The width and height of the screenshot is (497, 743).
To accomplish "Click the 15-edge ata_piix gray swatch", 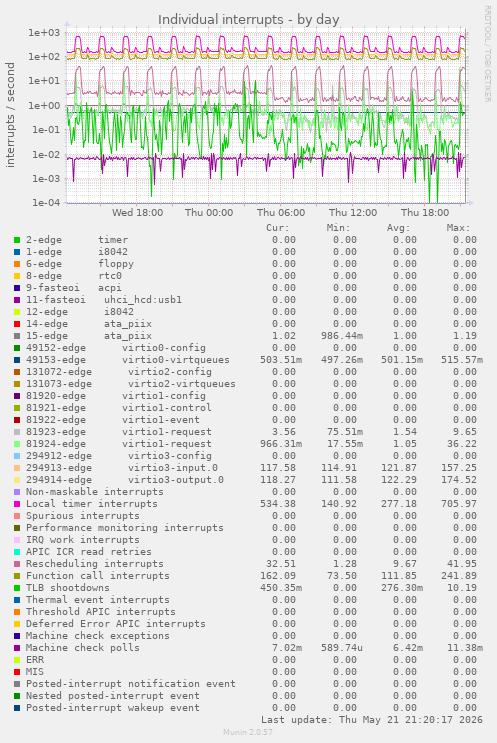I will coord(17,336).
